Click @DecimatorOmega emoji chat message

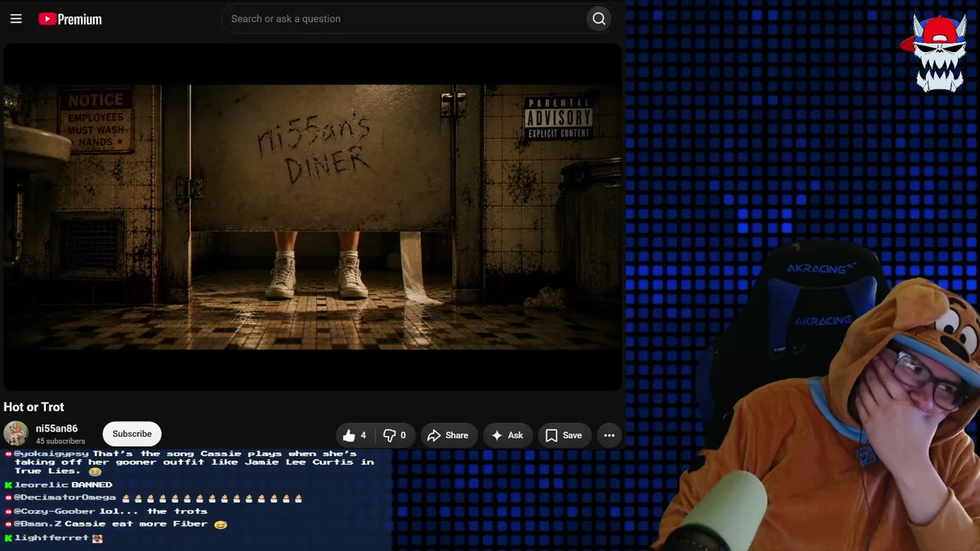pyautogui.click(x=154, y=498)
